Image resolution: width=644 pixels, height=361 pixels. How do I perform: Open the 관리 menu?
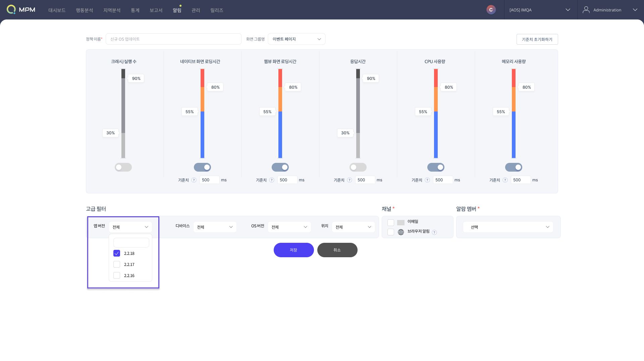(x=196, y=10)
